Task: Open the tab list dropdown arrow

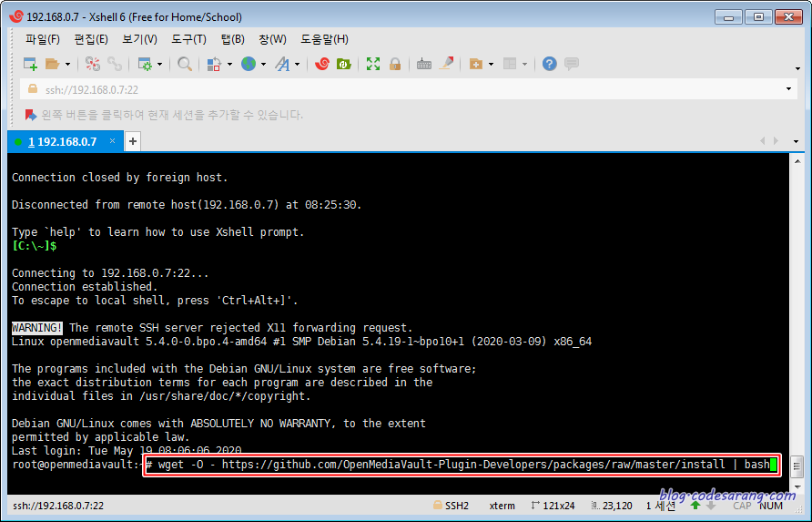Action: point(796,141)
